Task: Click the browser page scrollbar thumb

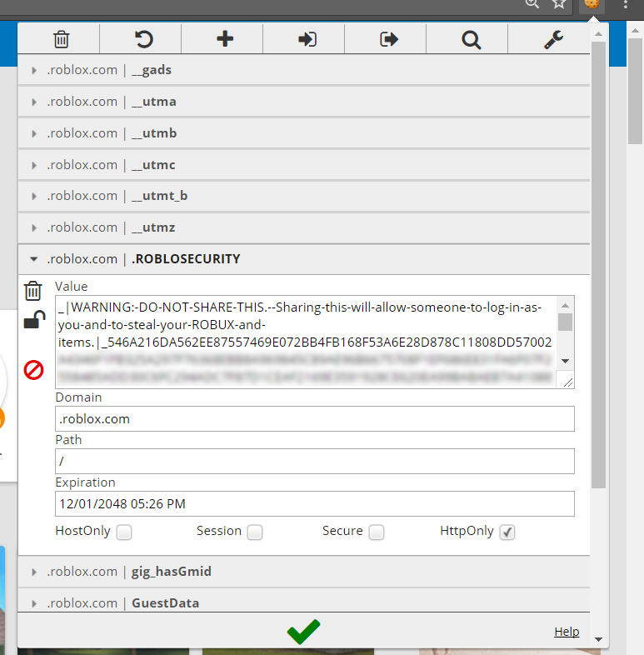Action: click(635, 91)
